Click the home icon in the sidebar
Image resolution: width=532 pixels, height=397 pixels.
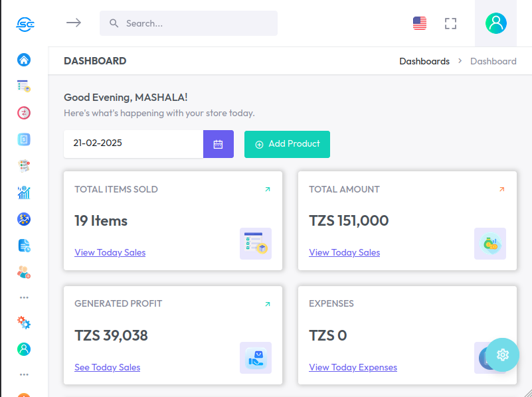click(24, 60)
